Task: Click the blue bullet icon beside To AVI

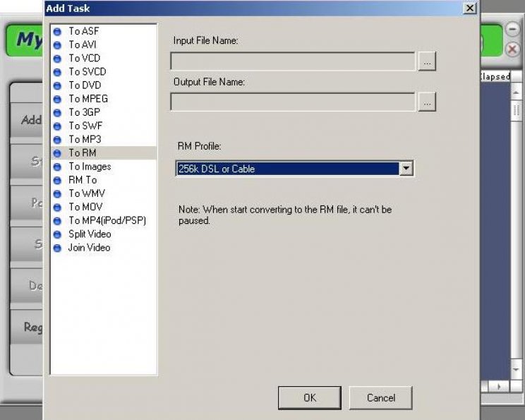Action: [57, 45]
